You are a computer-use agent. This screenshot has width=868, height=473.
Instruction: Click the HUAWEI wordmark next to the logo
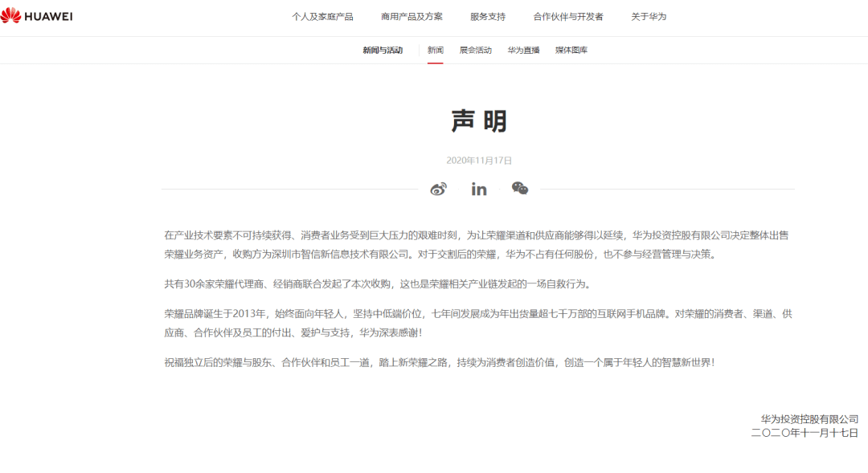[x=50, y=14]
